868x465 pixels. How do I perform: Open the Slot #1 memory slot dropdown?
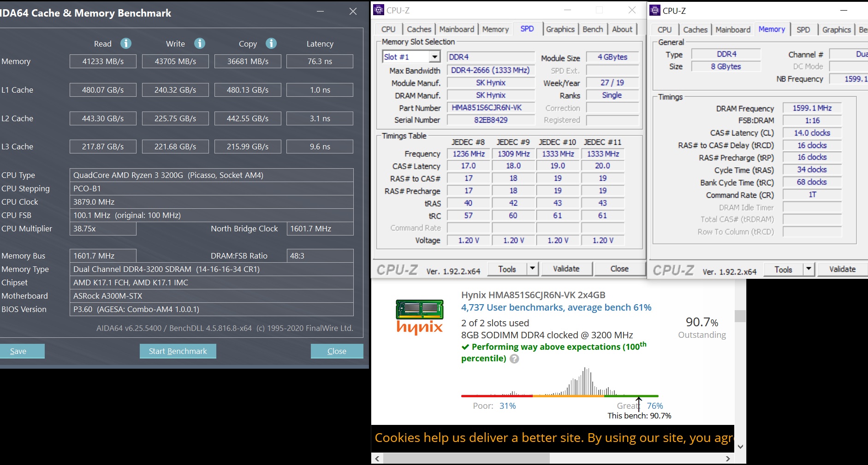click(434, 57)
